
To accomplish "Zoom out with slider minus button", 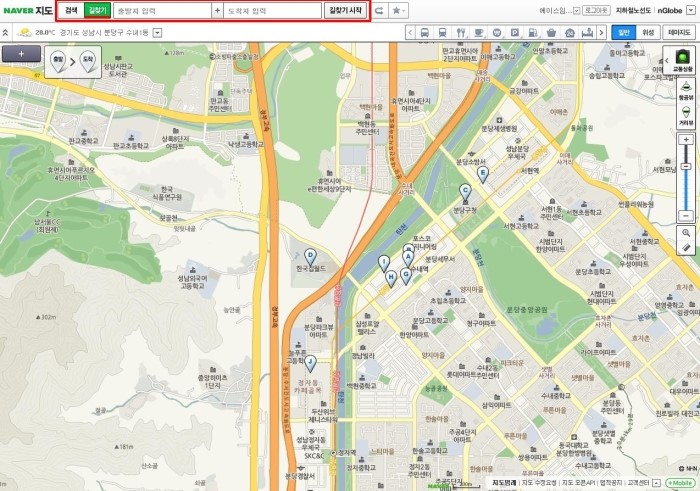I will pyautogui.click(x=686, y=216).
